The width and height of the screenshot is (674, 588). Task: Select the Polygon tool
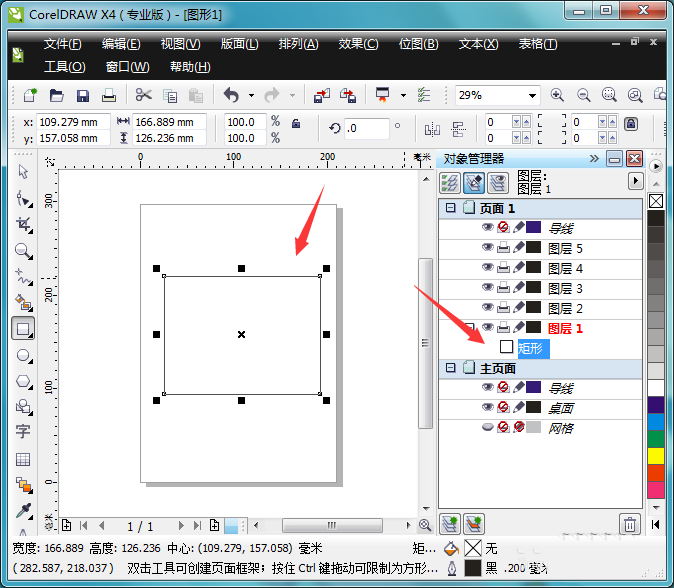pyautogui.click(x=24, y=382)
